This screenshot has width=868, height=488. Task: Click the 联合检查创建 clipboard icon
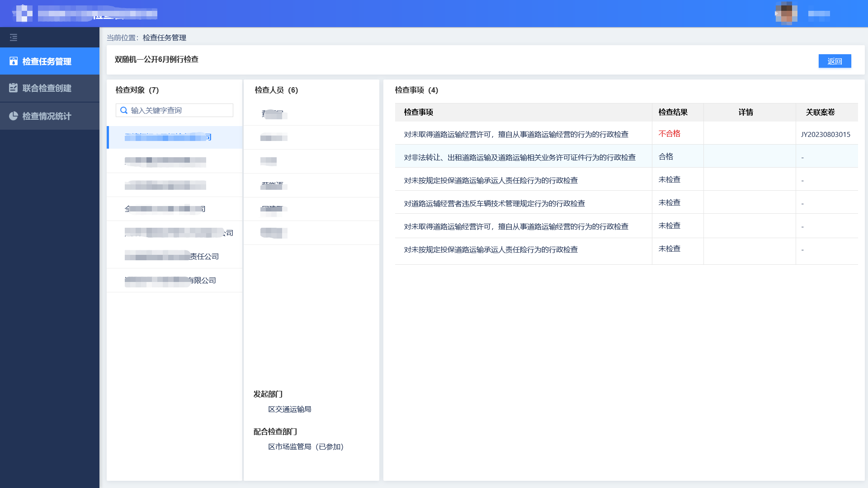pos(14,88)
